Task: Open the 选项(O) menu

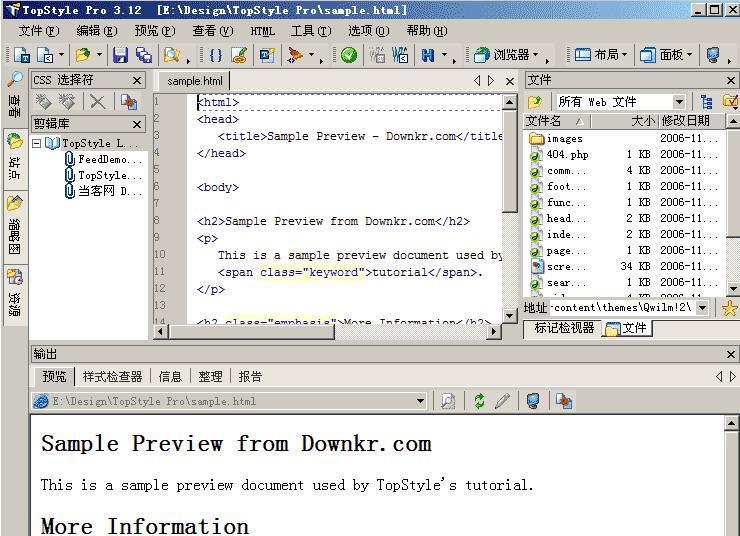Action: click(369, 31)
